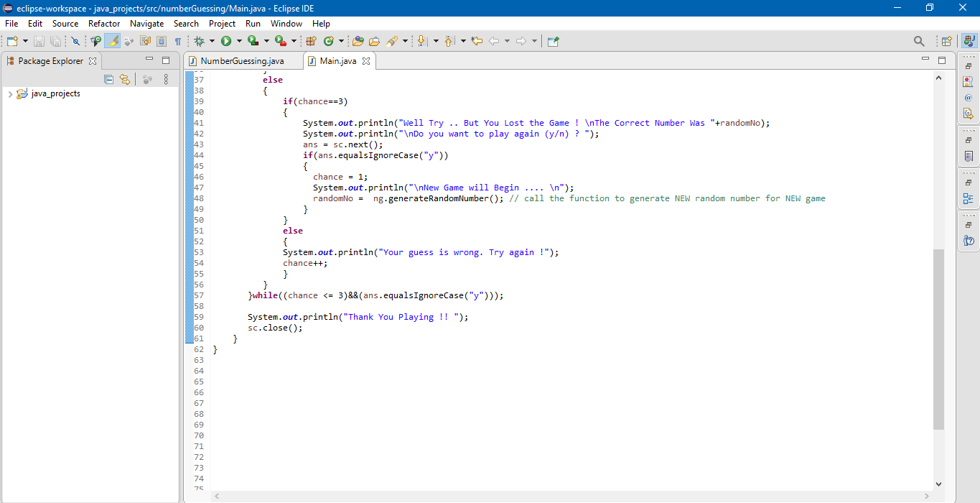980x503 pixels.
Task: Click the Help view icon in right trim
Action: (x=969, y=241)
